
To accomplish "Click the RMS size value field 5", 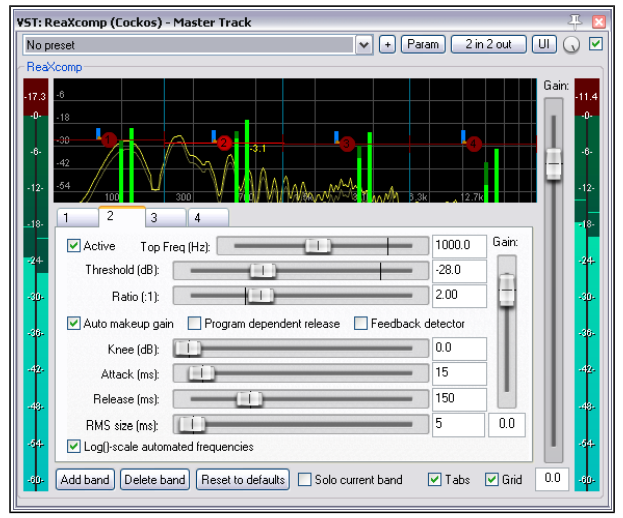I will (458, 425).
